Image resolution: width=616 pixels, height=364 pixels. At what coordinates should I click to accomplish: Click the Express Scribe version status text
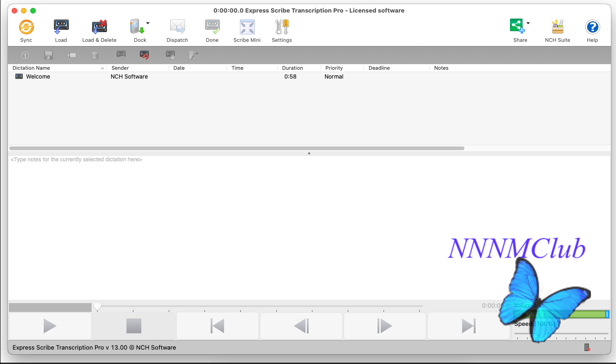click(94, 347)
